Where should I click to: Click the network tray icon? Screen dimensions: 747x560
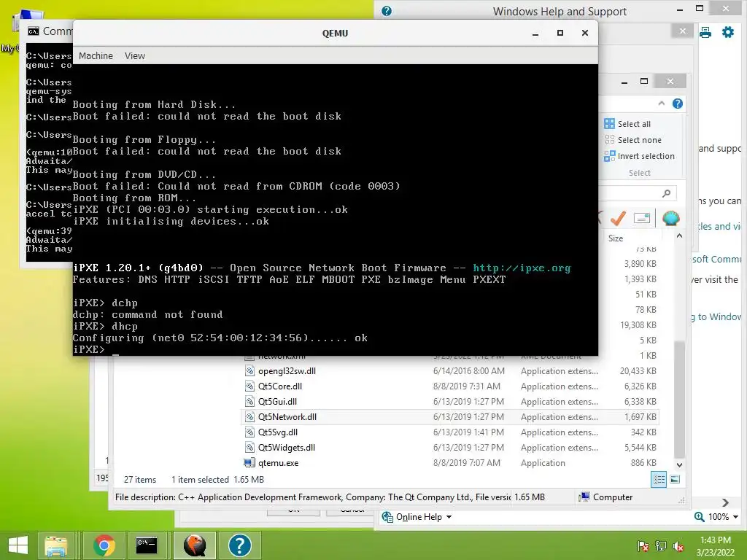point(661,545)
